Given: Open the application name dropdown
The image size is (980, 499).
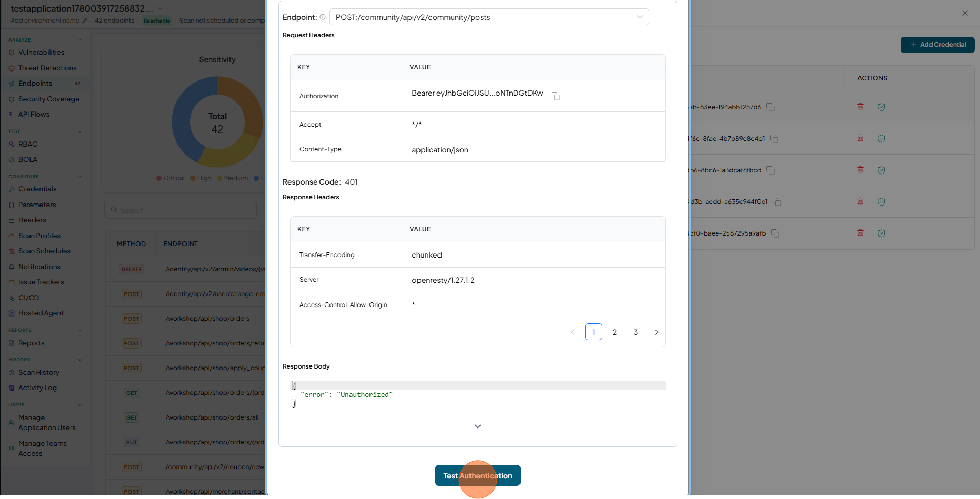Looking at the screenshot, I should point(159,8).
